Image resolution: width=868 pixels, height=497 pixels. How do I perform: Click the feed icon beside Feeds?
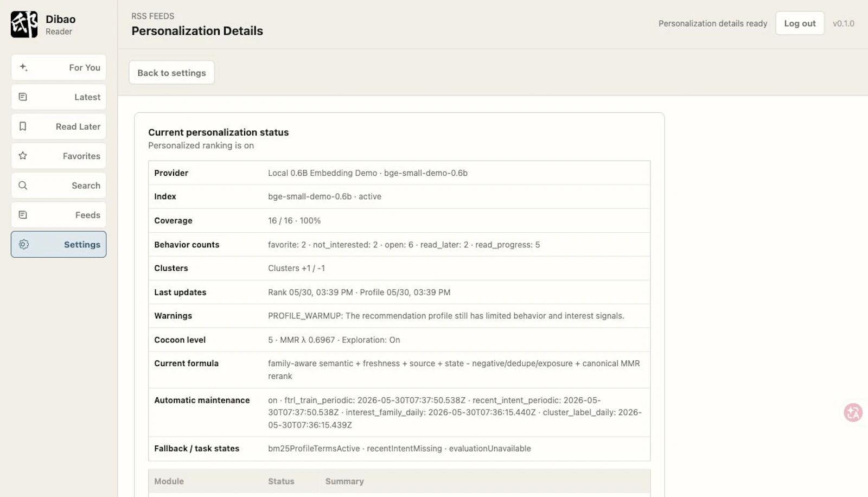(x=23, y=215)
